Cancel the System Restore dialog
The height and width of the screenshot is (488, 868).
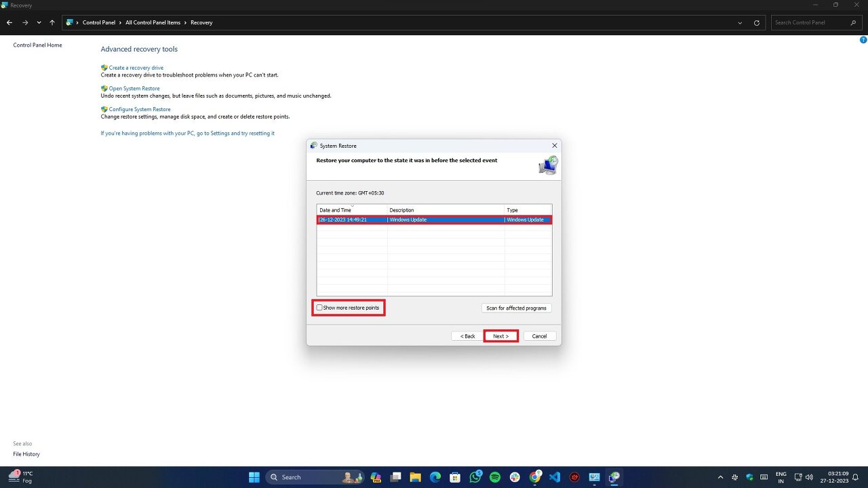click(x=539, y=336)
